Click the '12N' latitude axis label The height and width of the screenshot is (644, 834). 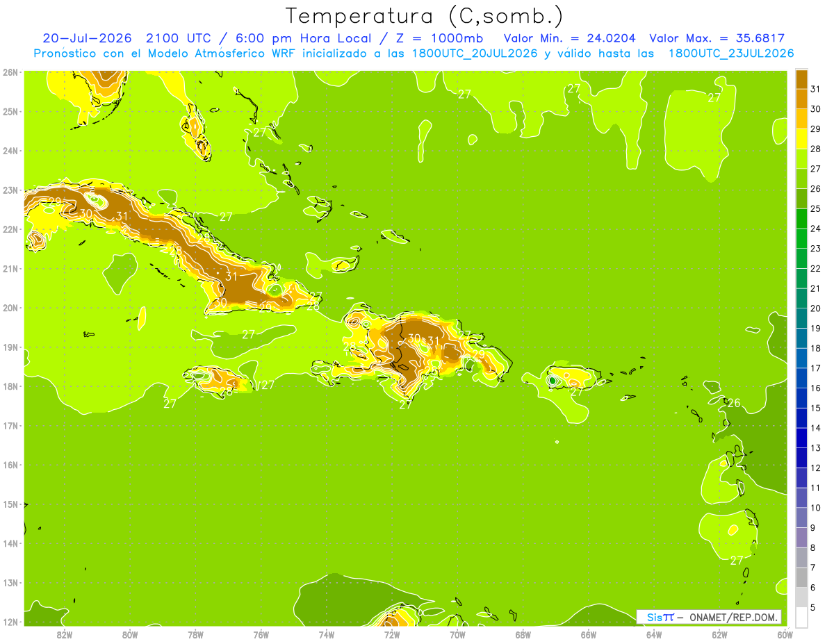(10, 622)
